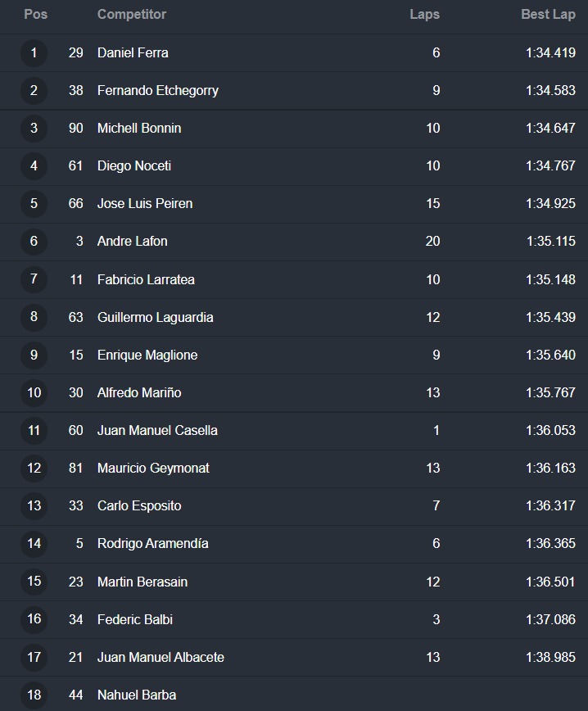Viewport: 588px width, 711px height.
Task: Sort by the Competitor column header
Action: point(132,15)
